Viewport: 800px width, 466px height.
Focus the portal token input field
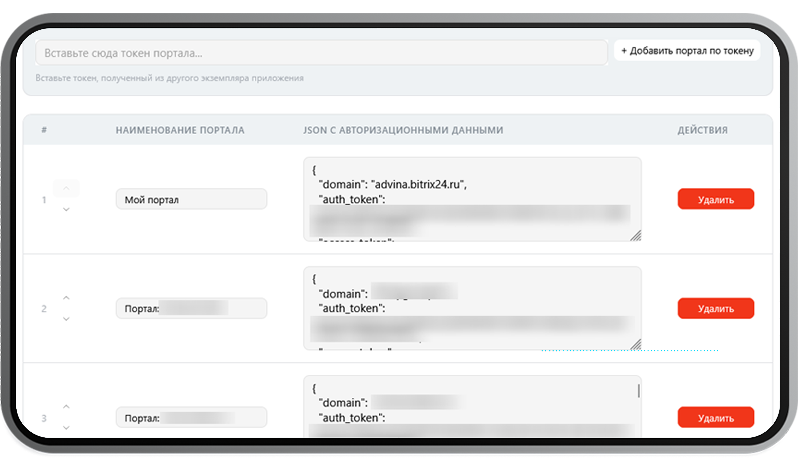coord(320,52)
